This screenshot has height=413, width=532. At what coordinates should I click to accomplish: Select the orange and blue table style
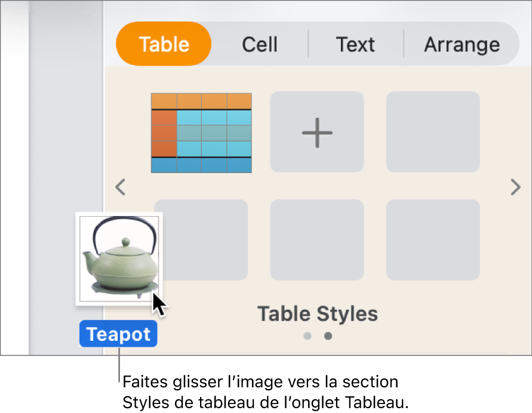[x=201, y=131]
